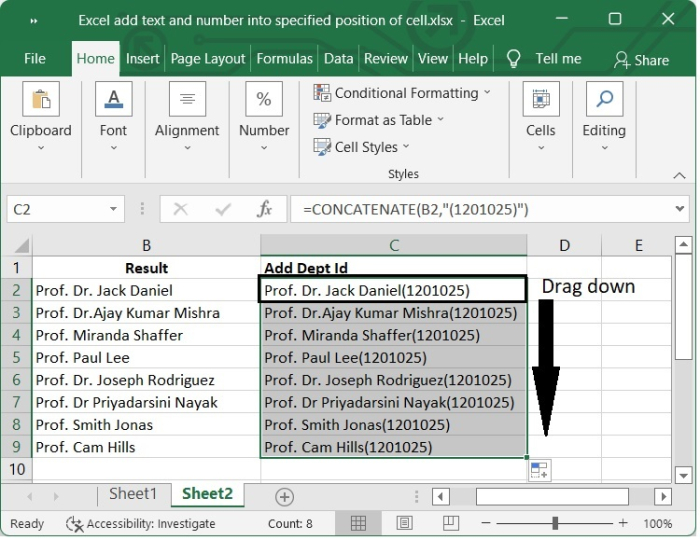Click the Accessibility Investigate status icon
This screenshot has width=700, height=540.
(x=74, y=524)
